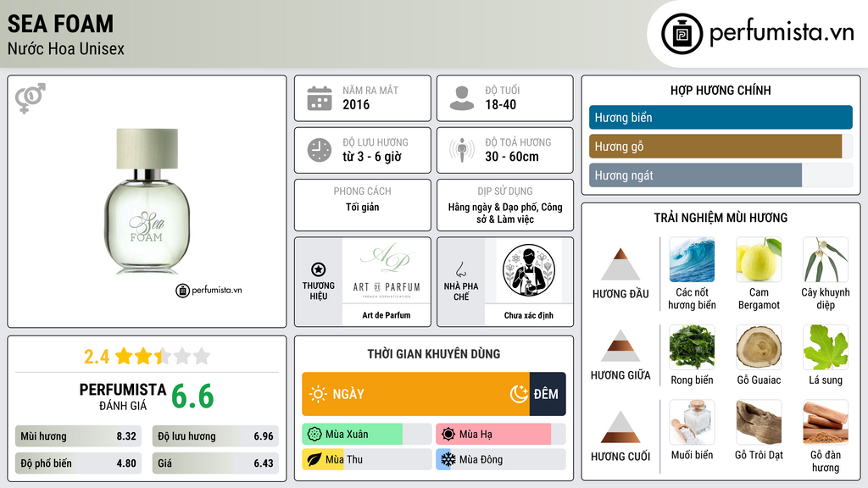Click the dark ĐÊM nighttime segment

[548, 394]
